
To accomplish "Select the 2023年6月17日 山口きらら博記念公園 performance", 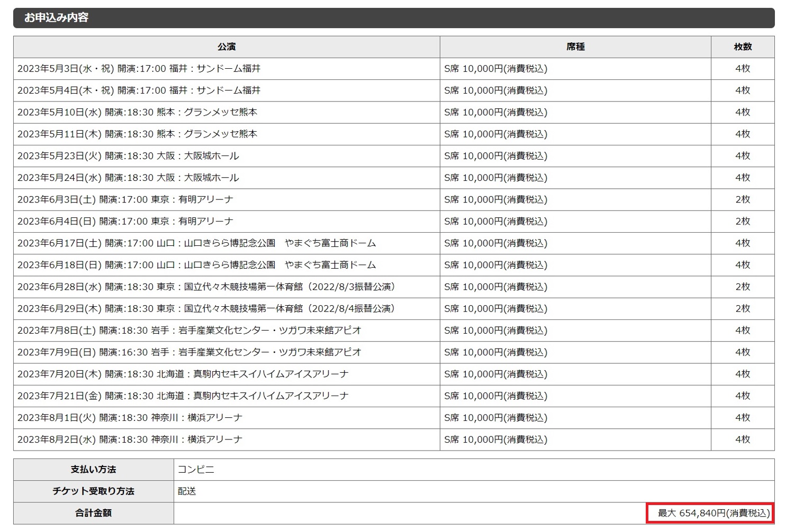I will coord(197,243).
